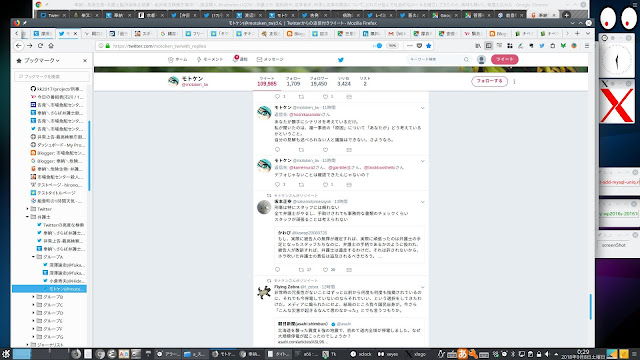Screen dimensions: 640x360
Task: Like the 坂本正幸 tweet with 20 likes
Action: click(x=325, y=270)
